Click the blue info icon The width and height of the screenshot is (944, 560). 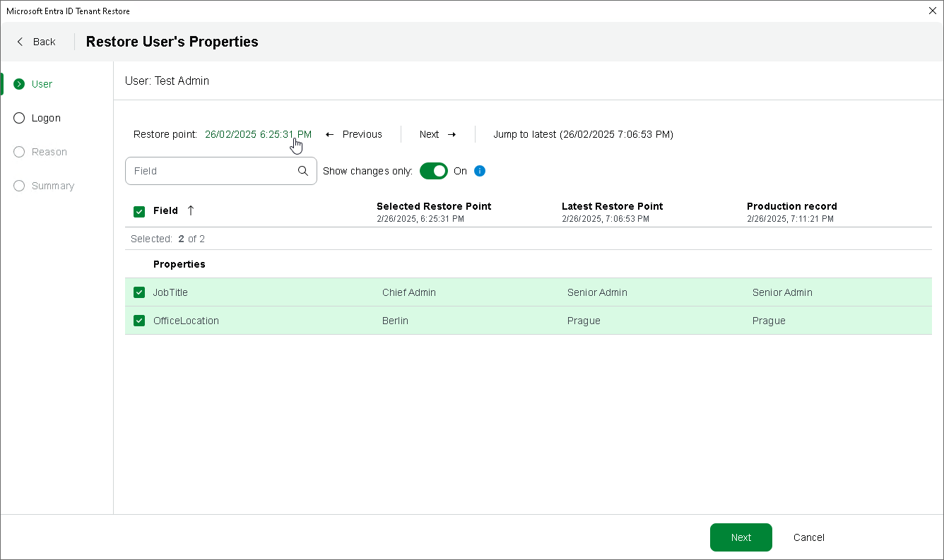(x=480, y=171)
